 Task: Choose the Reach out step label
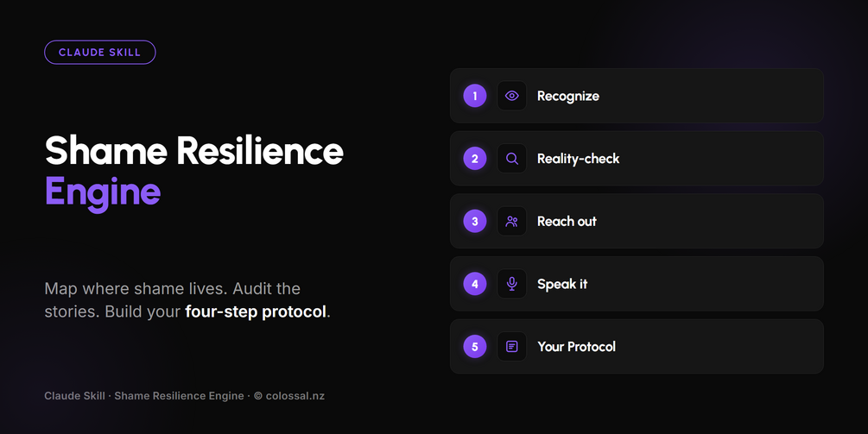point(567,221)
